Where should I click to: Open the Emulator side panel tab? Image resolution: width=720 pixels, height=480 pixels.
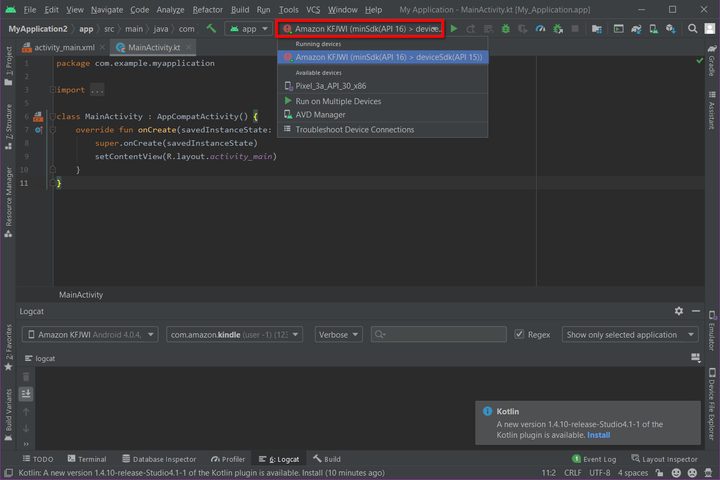click(x=712, y=331)
